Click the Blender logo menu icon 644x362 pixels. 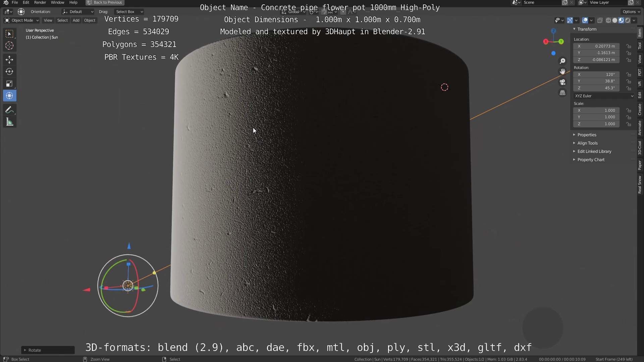[x=6, y=2]
